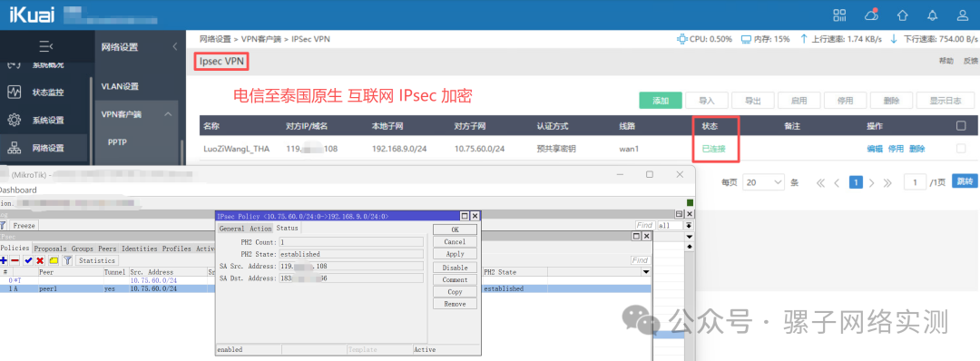Switch to Action tab in IPsec Policy
Viewport: 980px width, 361px height.
pyautogui.click(x=260, y=229)
